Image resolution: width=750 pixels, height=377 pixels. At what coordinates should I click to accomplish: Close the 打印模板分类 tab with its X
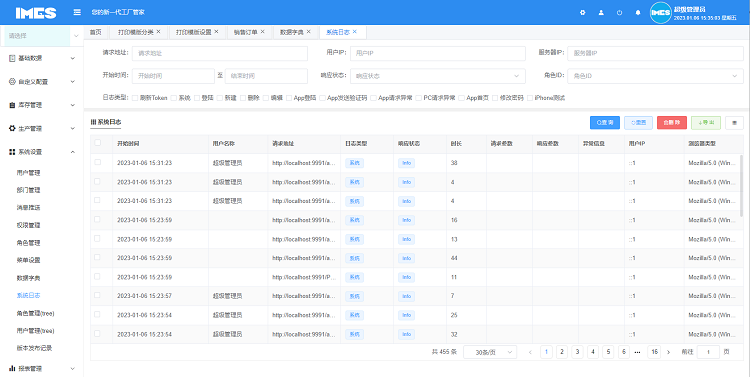(x=158, y=32)
